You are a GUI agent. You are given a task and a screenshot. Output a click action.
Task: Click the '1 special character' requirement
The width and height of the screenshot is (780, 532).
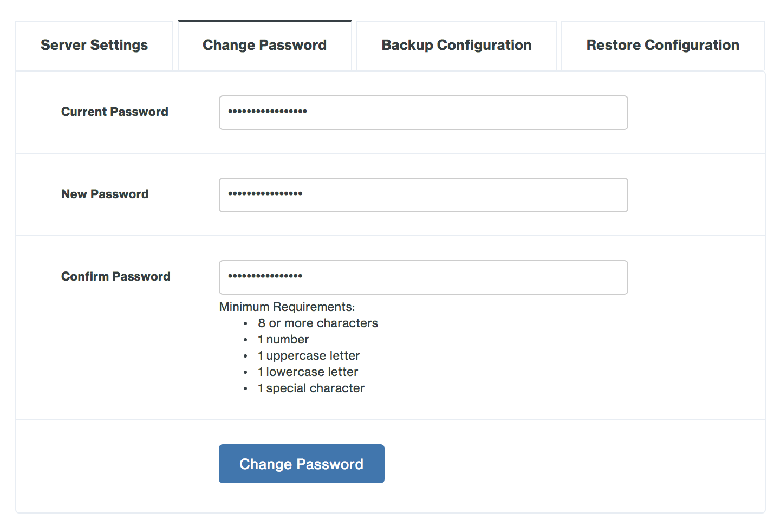tap(311, 388)
